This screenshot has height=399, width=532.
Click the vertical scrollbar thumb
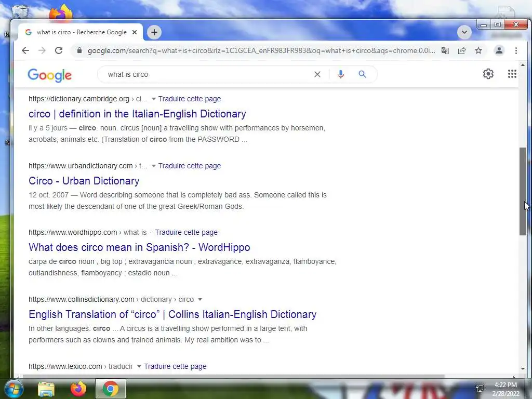pos(523,191)
